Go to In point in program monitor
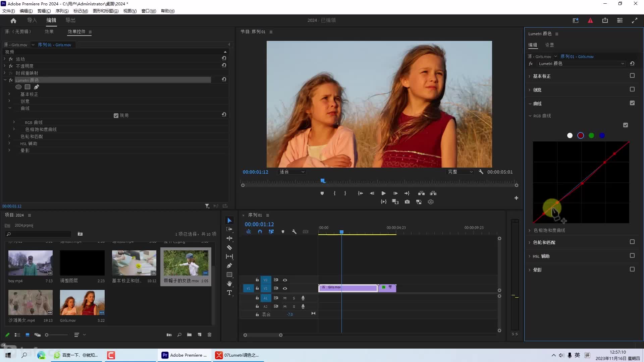The width and height of the screenshot is (644, 362). [x=360, y=193]
